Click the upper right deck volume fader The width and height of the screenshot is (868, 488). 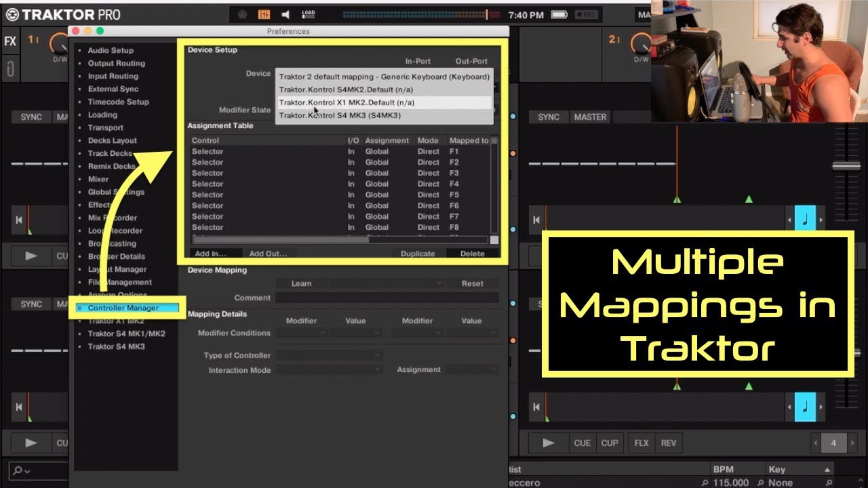pyautogui.click(x=846, y=166)
